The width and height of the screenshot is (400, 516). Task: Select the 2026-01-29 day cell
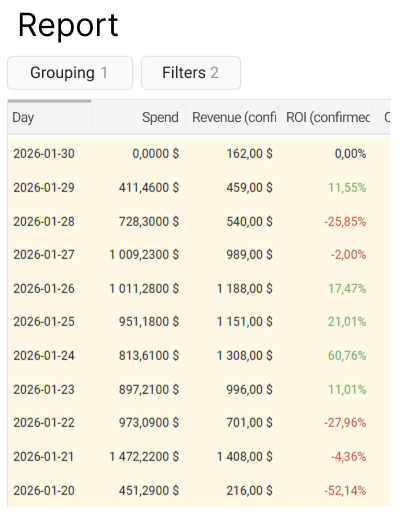44,188
